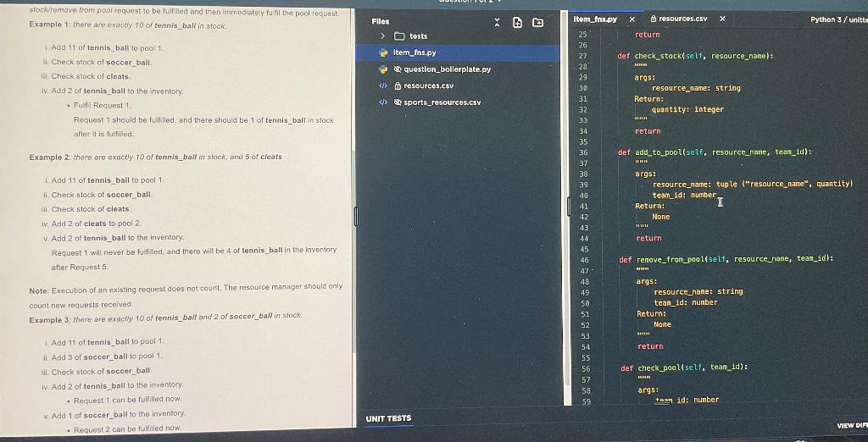Image resolution: width=868 pixels, height=442 pixels.
Task: Click lock icon on resources.csv in file list
Action: coord(398,86)
